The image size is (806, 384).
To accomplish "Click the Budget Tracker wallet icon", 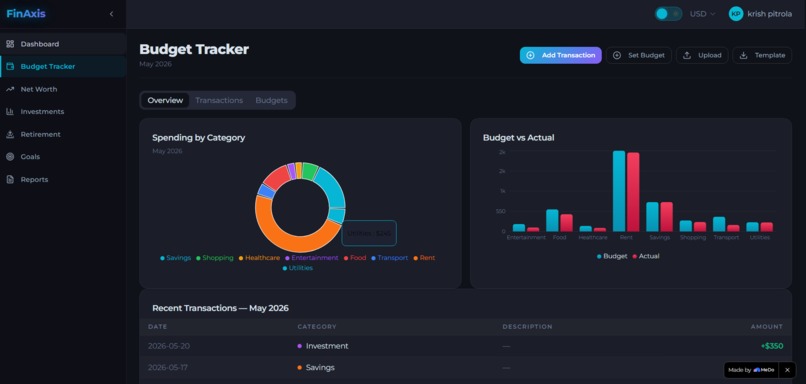I will tap(10, 66).
